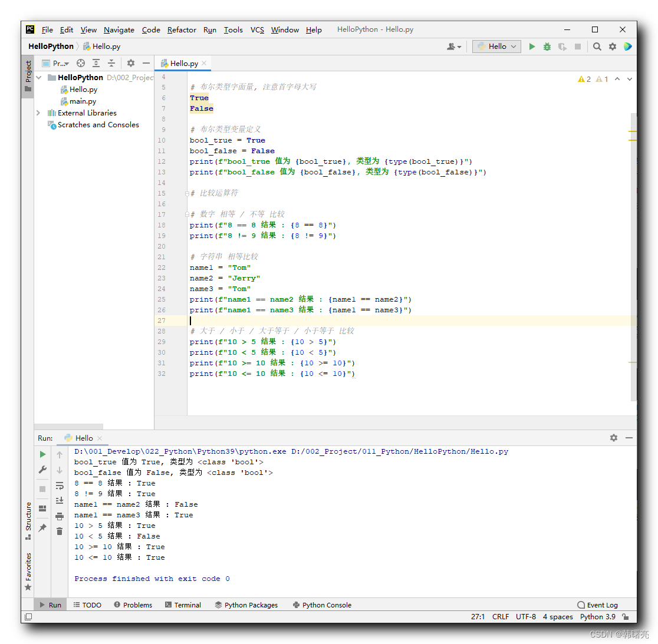The width and height of the screenshot is (658, 644).
Task: Start debugging with the green bug icon
Action: pos(547,47)
